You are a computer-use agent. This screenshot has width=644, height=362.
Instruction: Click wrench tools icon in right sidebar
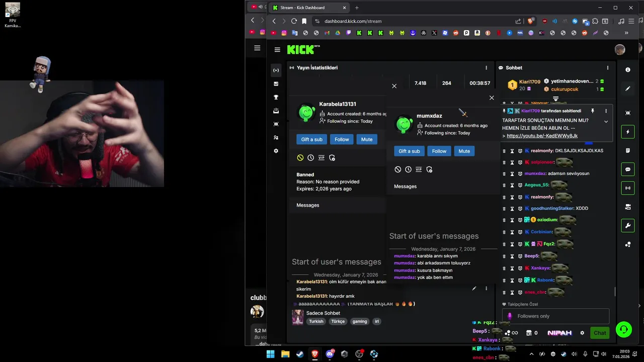pos(628,226)
